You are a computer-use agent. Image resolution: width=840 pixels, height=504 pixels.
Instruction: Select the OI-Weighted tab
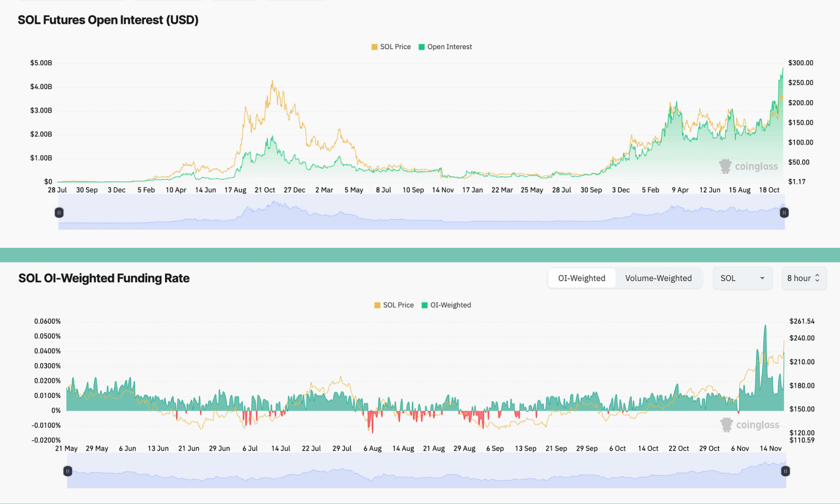[x=581, y=278]
